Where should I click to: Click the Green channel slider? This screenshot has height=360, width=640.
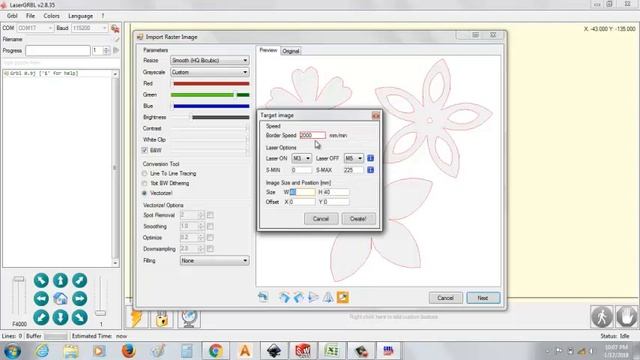(x=210, y=95)
